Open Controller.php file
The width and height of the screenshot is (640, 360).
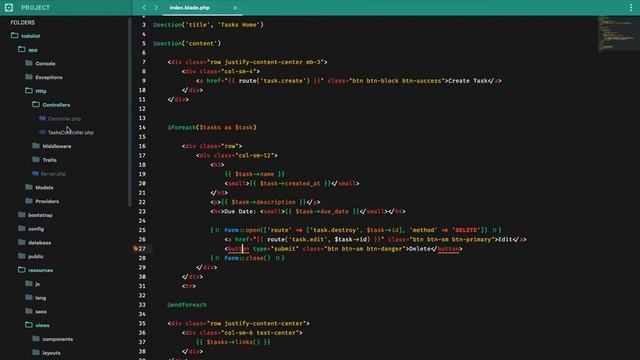coord(60,119)
